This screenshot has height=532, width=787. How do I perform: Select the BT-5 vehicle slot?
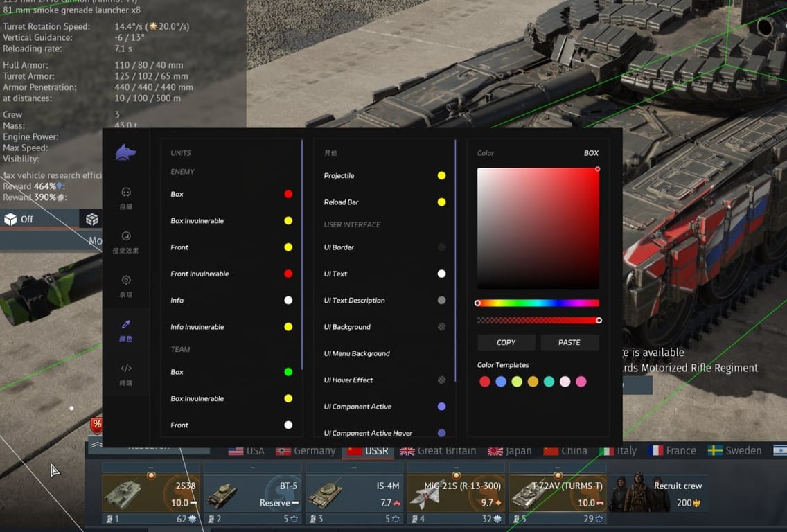tap(252, 494)
